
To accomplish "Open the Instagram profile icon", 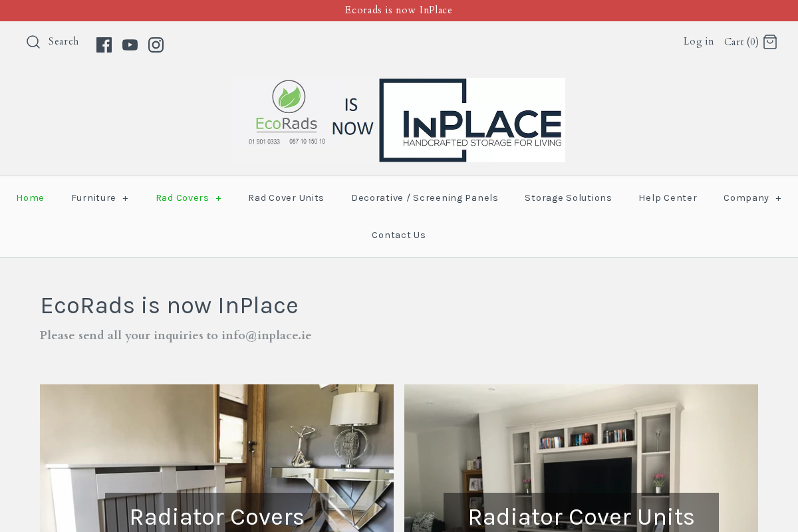I will click(156, 45).
